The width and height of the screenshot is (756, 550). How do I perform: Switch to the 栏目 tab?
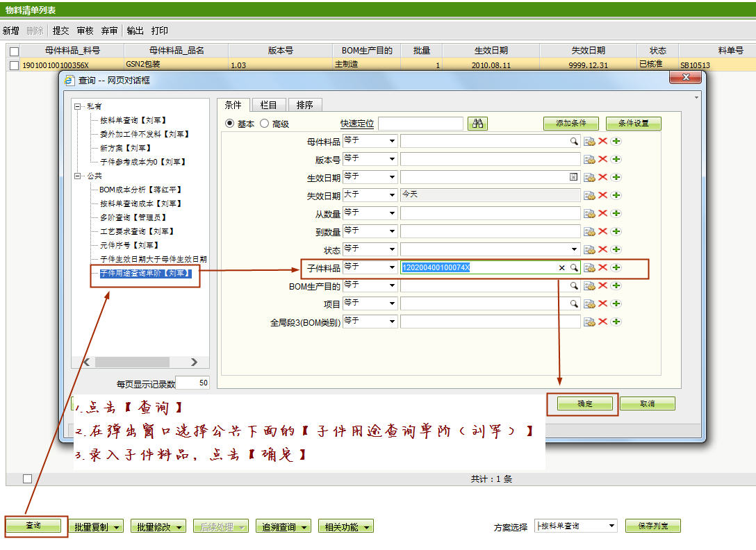pos(268,105)
